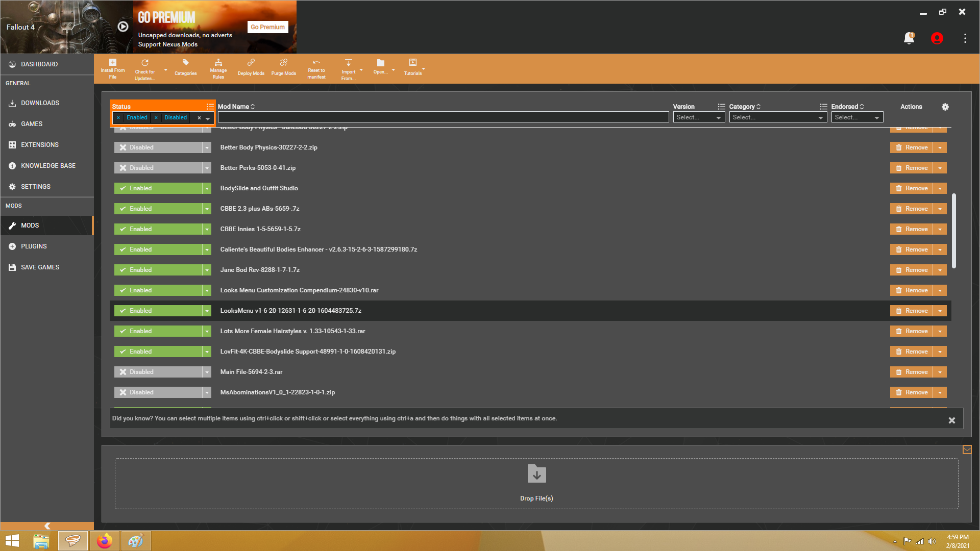Viewport: 980px width, 551px height.
Task: Click play button beside Fallout 4
Action: click(x=123, y=27)
